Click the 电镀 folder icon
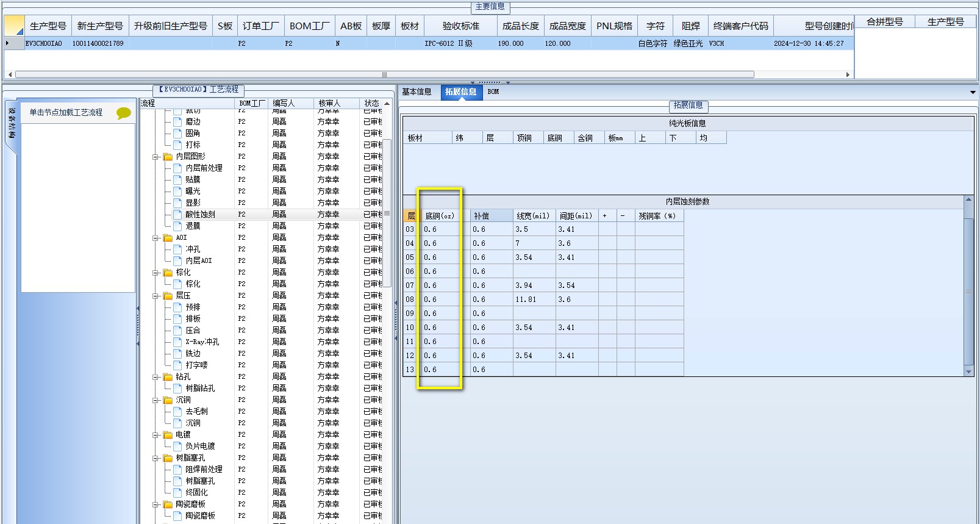Screen dimensions: 980x524 click(x=168, y=435)
